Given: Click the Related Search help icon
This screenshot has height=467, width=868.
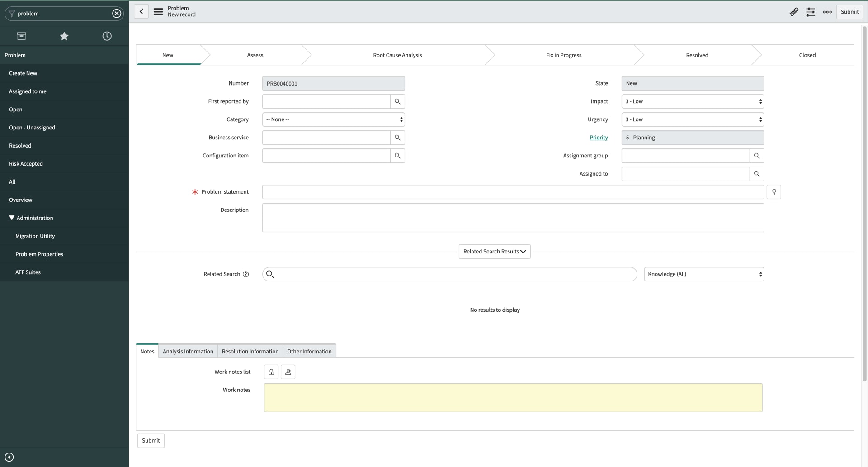Looking at the screenshot, I should pyautogui.click(x=246, y=274).
